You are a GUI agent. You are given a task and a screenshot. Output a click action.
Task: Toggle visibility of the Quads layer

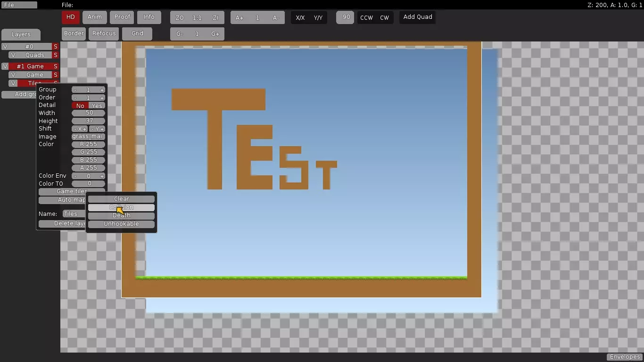pos(13,55)
